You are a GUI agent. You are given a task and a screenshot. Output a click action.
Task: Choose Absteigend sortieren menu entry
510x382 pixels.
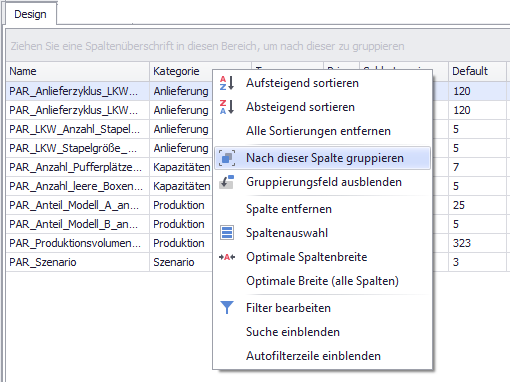322,107
